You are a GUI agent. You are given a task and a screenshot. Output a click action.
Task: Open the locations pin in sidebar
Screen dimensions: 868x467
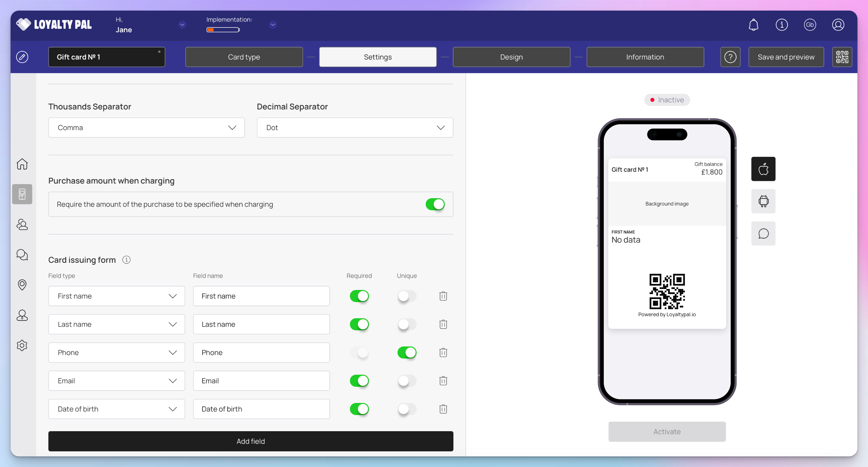[x=22, y=285]
